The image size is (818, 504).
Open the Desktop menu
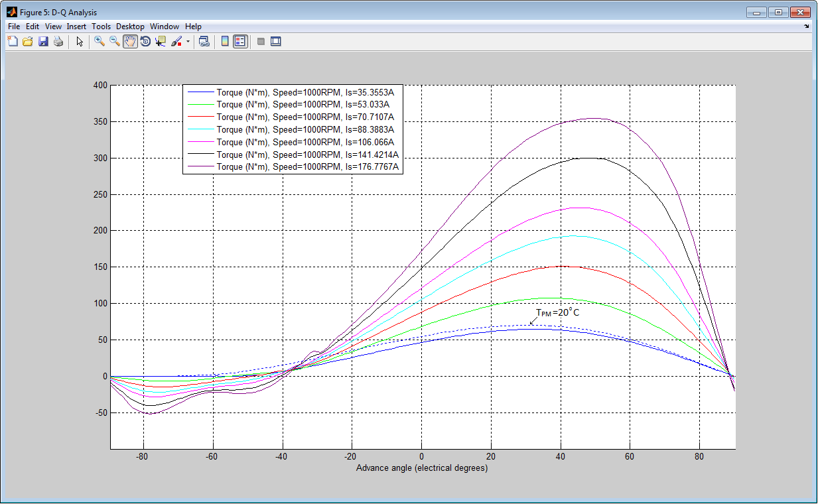pyautogui.click(x=130, y=26)
